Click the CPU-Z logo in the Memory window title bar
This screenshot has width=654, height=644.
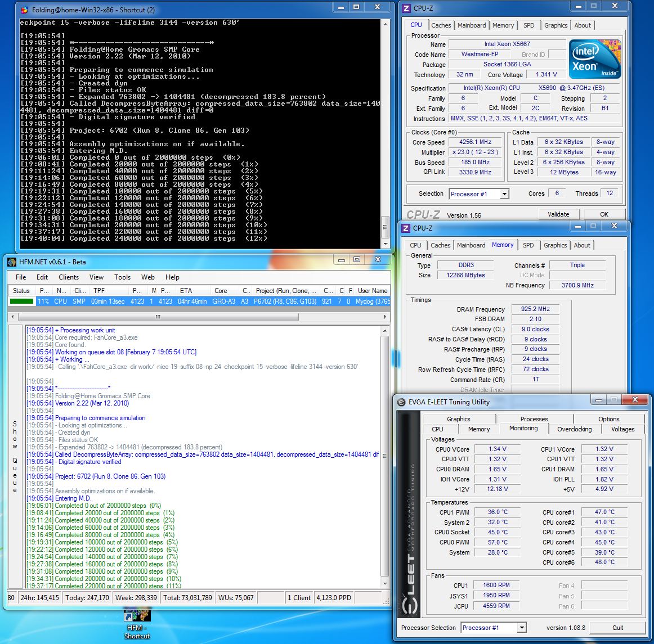[x=406, y=228]
